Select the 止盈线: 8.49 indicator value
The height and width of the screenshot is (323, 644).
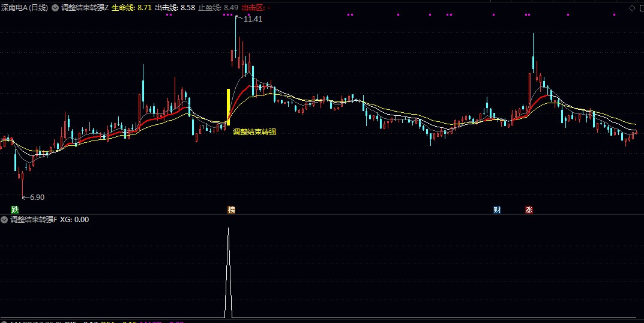(x=218, y=8)
